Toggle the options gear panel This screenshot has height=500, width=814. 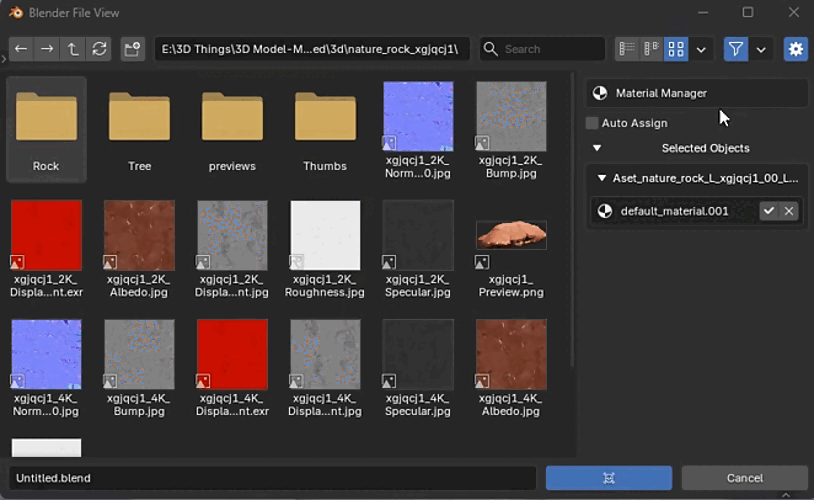pyautogui.click(x=795, y=49)
